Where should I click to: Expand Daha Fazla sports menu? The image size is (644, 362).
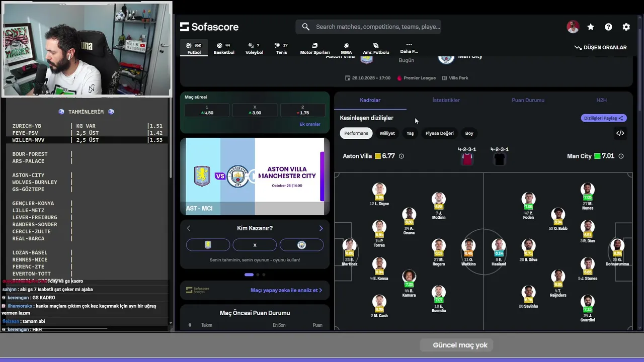click(x=409, y=48)
